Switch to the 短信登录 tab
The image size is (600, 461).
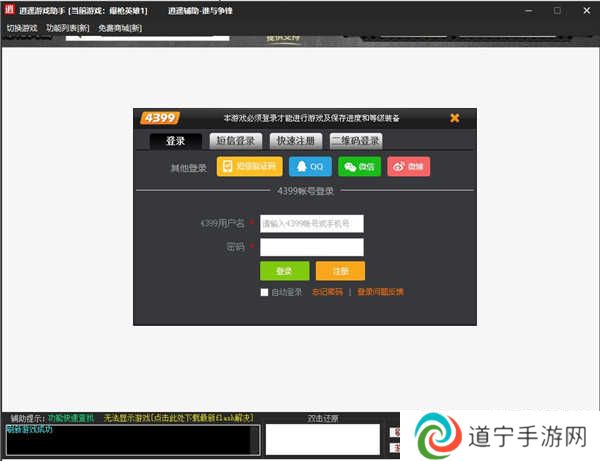(236, 141)
